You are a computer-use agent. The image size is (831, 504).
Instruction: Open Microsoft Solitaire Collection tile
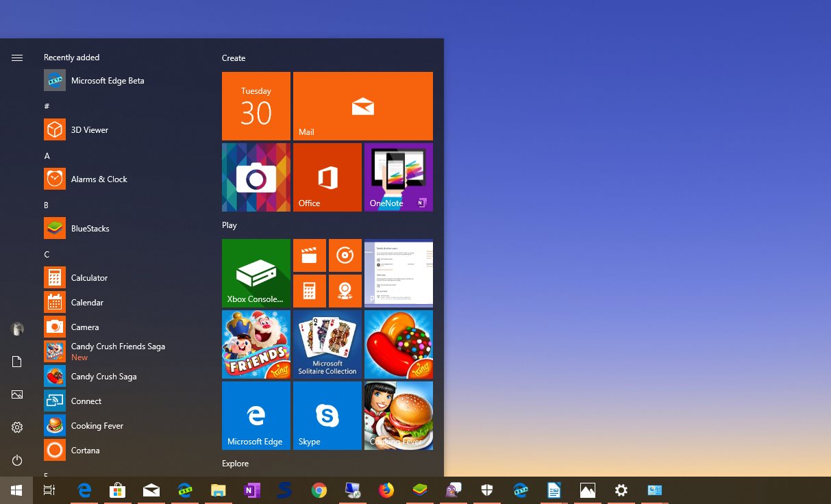click(x=327, y=344)
